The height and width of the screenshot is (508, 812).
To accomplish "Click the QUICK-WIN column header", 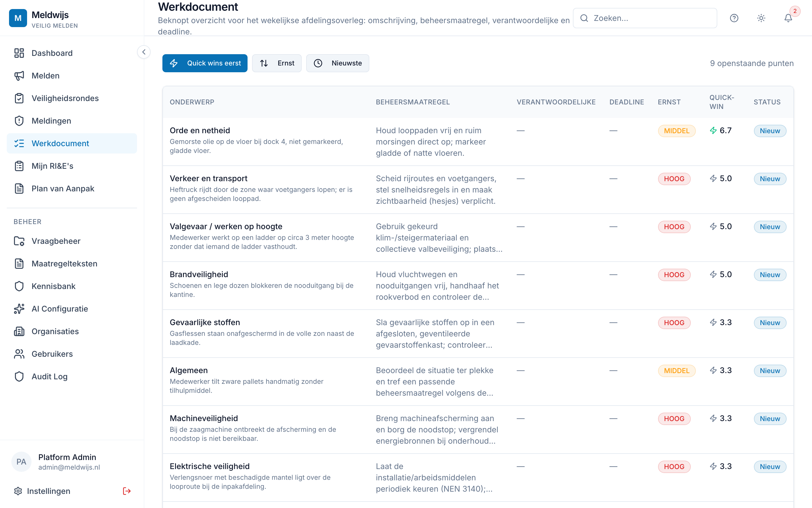I will [x=722, y=102].
